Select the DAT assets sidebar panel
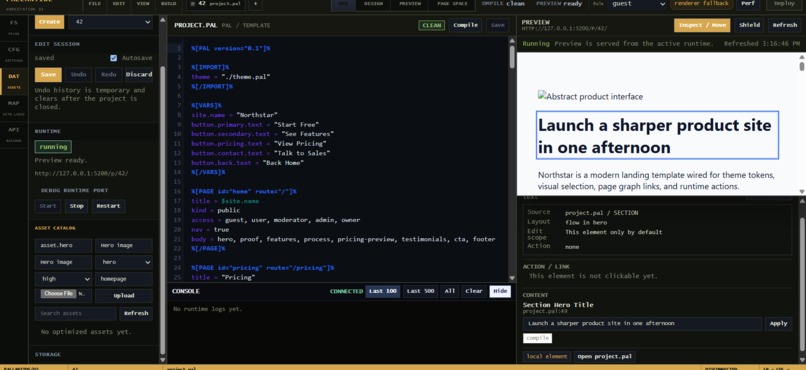 13,81
